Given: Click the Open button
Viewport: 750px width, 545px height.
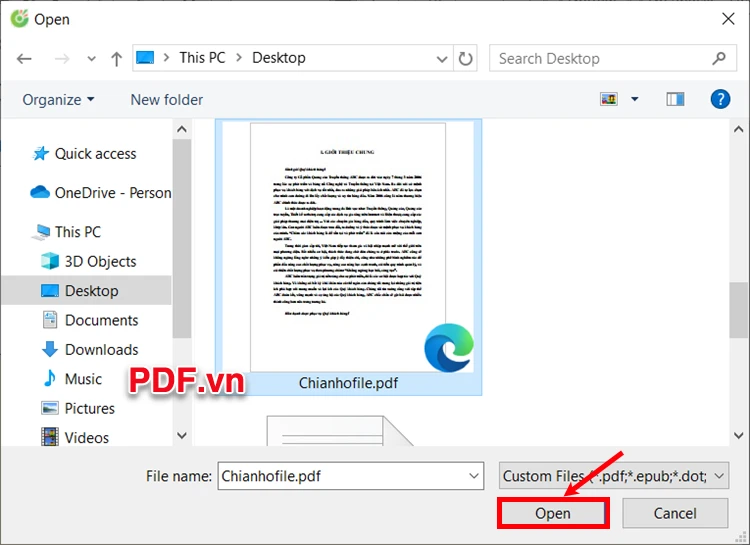Looking at the screenshot, I should click(x=553, y=513).
